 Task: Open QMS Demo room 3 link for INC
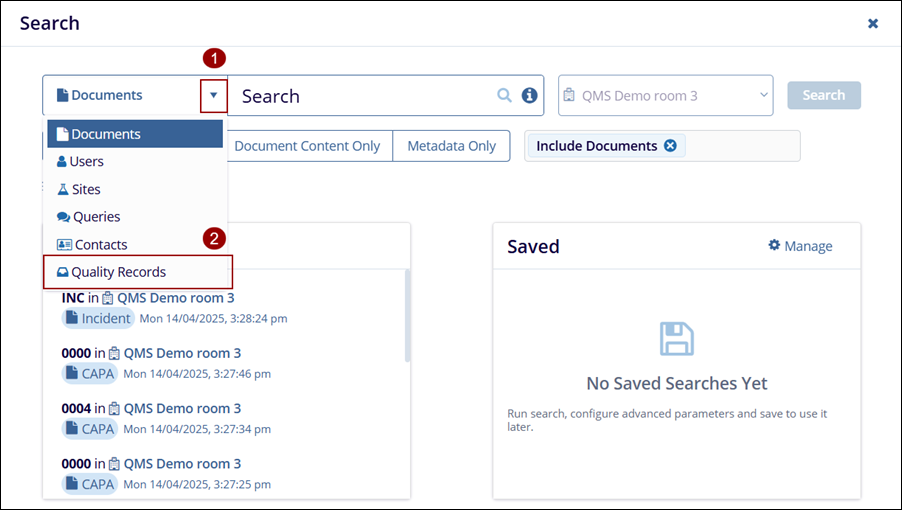pos(175,298)
